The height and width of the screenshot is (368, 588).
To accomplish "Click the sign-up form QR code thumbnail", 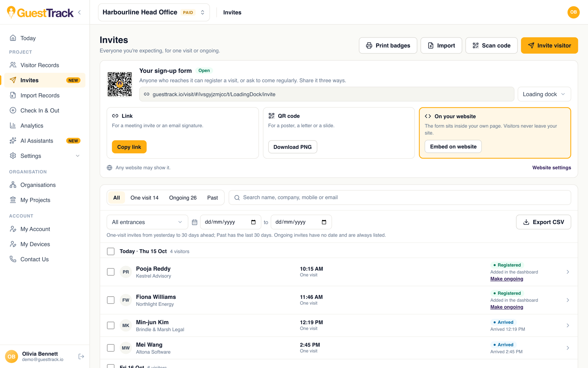I will [x=119, y=84].
